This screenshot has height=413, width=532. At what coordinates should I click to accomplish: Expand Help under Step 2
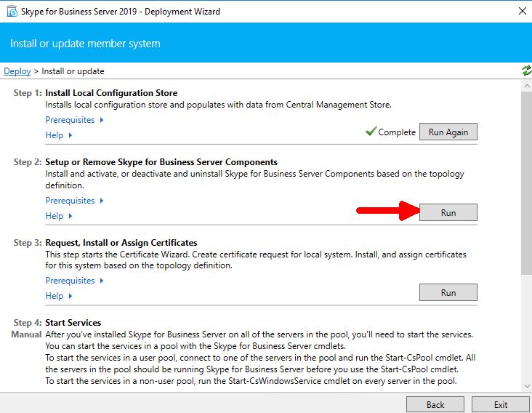[x=59, y=216]
